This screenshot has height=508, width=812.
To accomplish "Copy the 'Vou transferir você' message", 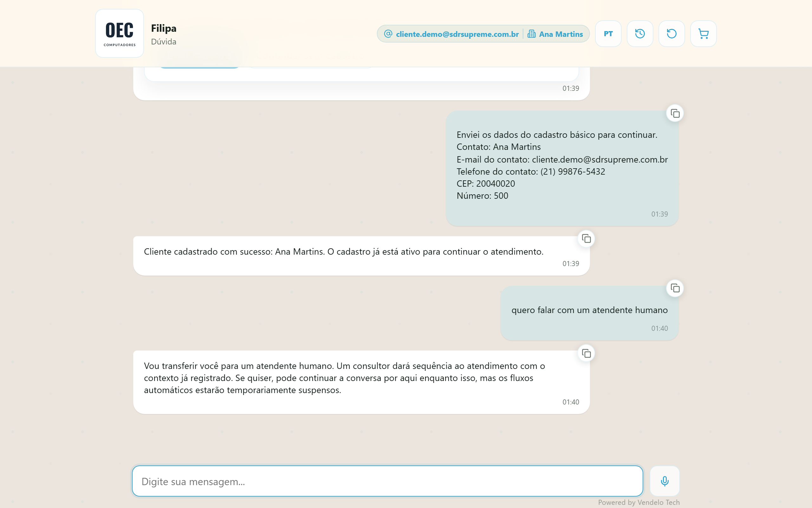I will point(586,353).
